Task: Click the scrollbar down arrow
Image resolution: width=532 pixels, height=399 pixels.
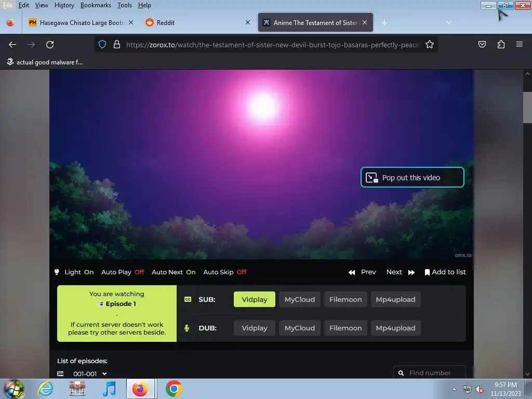Action: coord(527,374)
